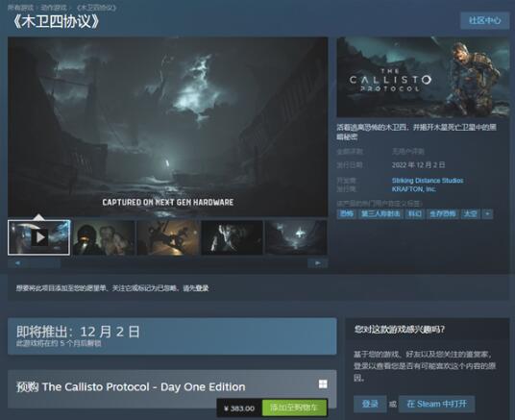The height and width of the screenshot is (420, 515).
Task: Select the third screenshot thumbnail
Action: 168,237
